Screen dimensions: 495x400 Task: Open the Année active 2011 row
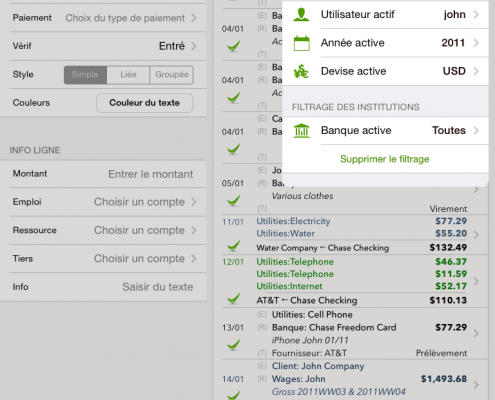tap(385, 43)
